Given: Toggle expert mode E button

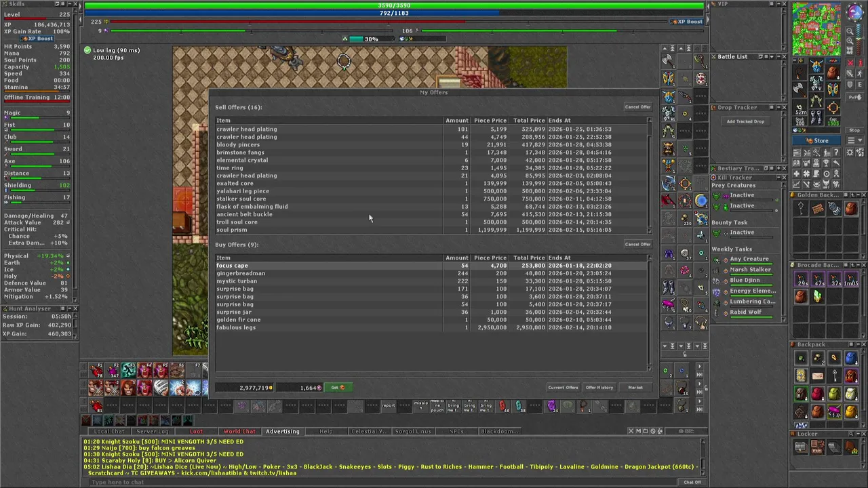Looking at the screenshot, I should tap(859, 85).
